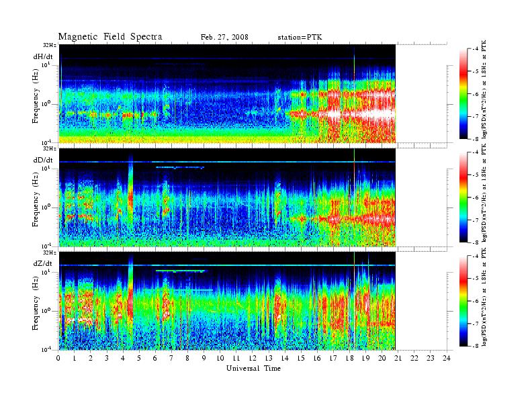Click hour 1 on the time axis

coord(75,359)
